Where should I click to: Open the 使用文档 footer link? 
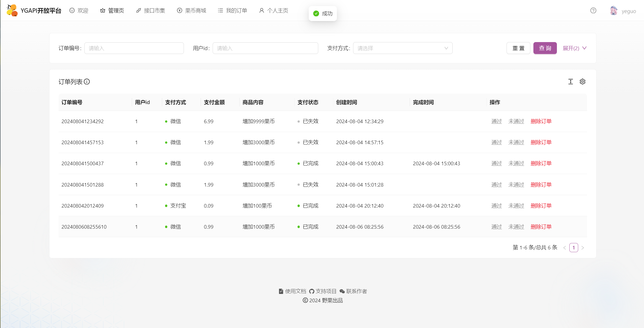(x=292, y=291)
